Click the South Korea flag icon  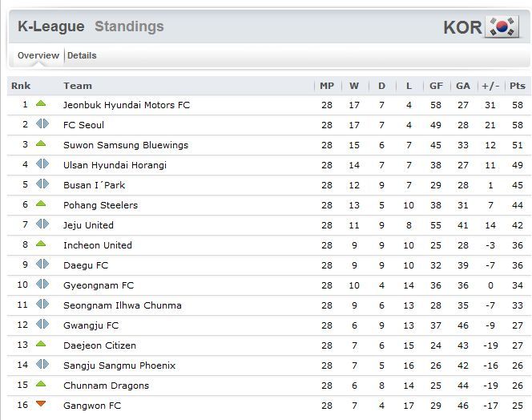point(502,26)
